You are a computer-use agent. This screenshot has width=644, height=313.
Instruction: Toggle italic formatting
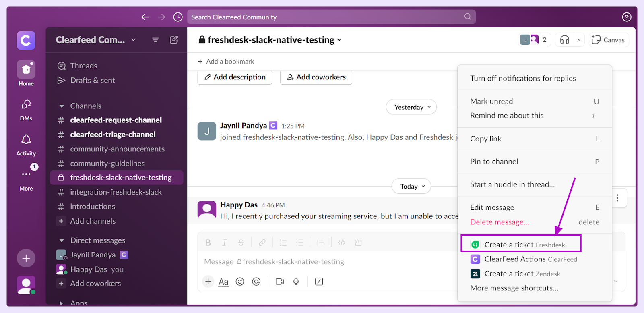click(225, 243)
